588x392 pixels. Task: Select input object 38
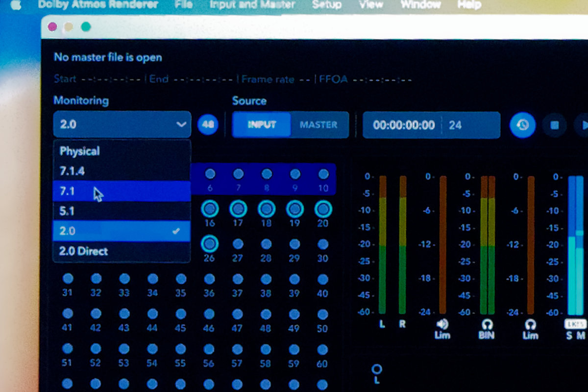pos(266,278)
